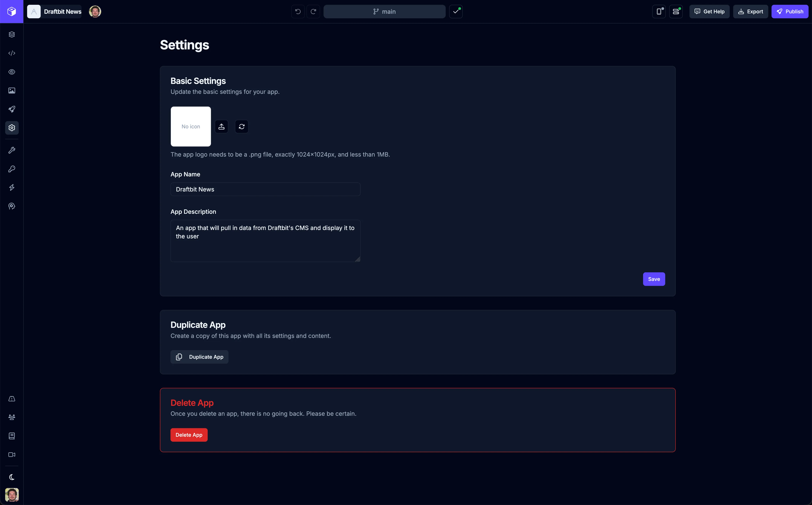This screenshot has height=505, width=812.
Task: Click inside the App Name field
Action: [265, 189]
